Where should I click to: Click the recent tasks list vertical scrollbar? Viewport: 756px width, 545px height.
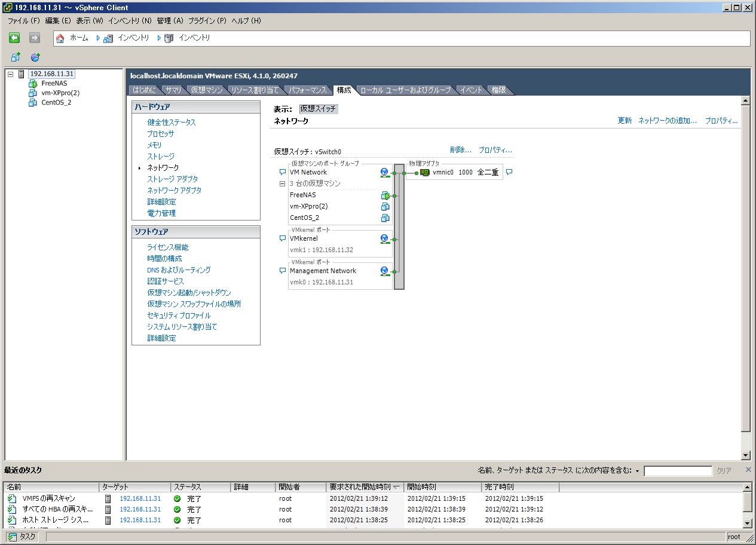tap(748, 505)
